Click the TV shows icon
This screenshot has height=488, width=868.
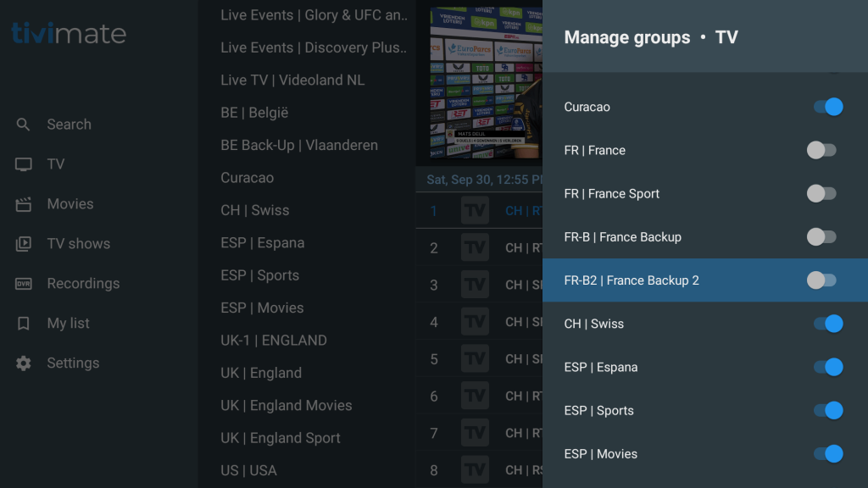click(x=24, y=244)
